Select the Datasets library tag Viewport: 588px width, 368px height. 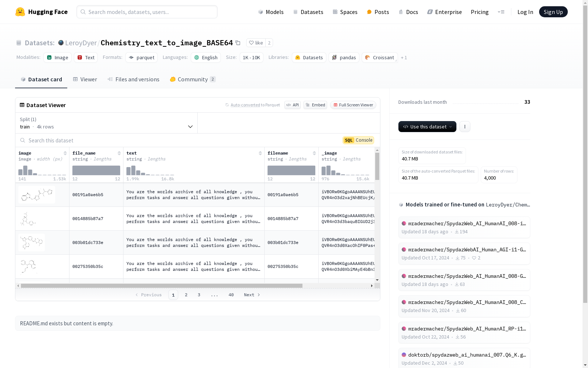pos(309,57)
